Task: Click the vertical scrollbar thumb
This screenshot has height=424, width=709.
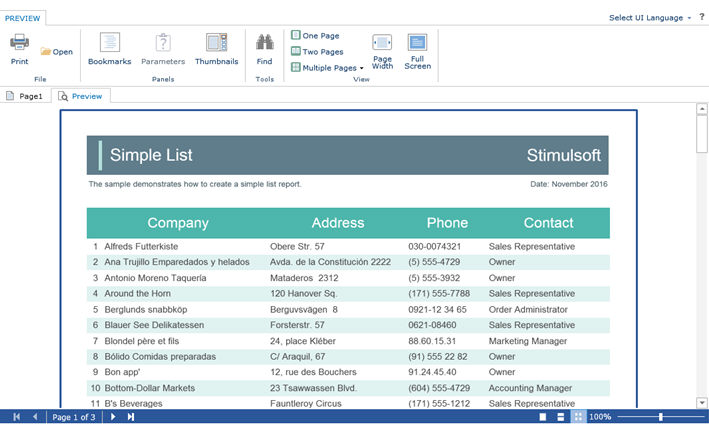Action: coord(702,134)
